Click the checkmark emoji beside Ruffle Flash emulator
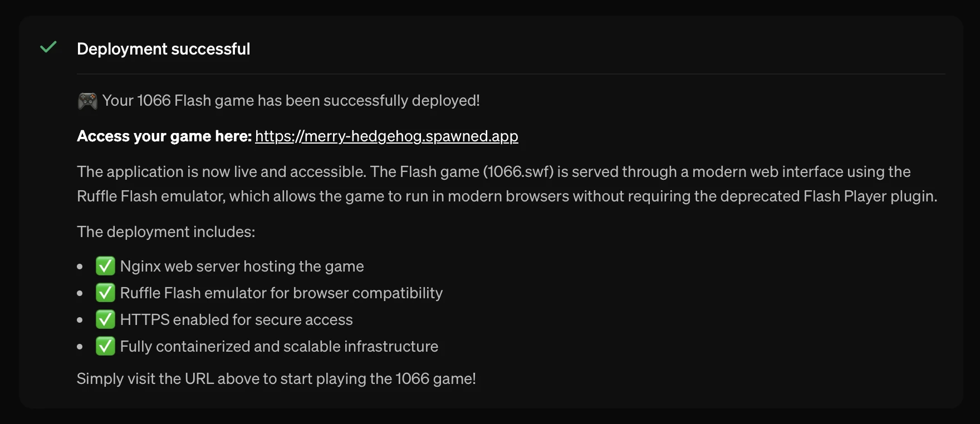Screen dimensions: 980x424 [x=105, y=293]
